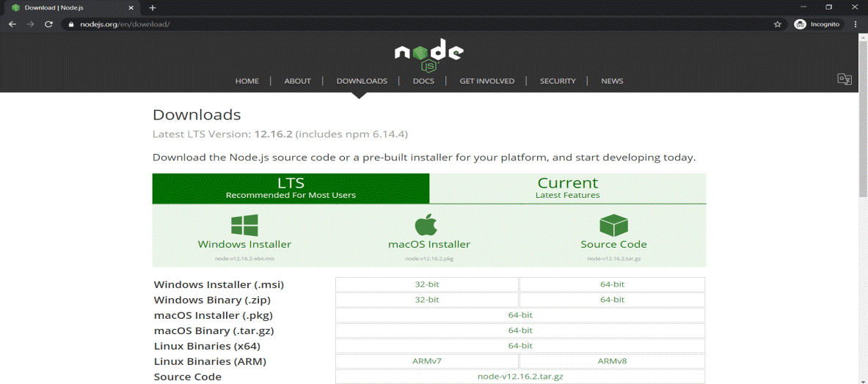Reload the page using refresh icon

48,24
